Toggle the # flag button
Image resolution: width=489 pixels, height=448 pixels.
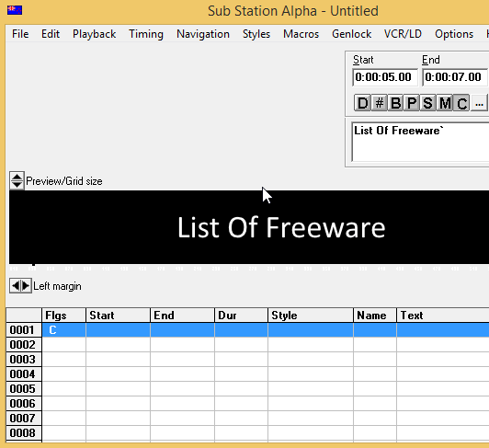[x=379, y=103]
